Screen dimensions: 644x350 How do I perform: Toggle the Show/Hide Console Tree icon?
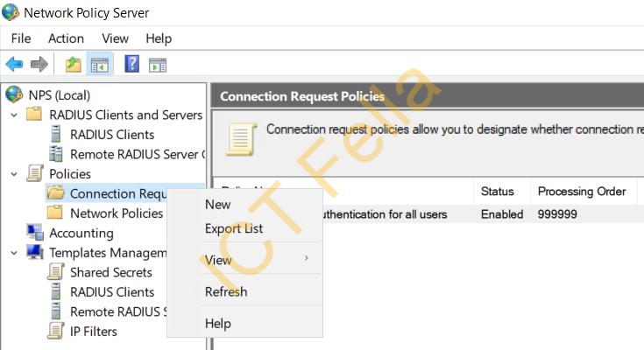click(99, 65)
